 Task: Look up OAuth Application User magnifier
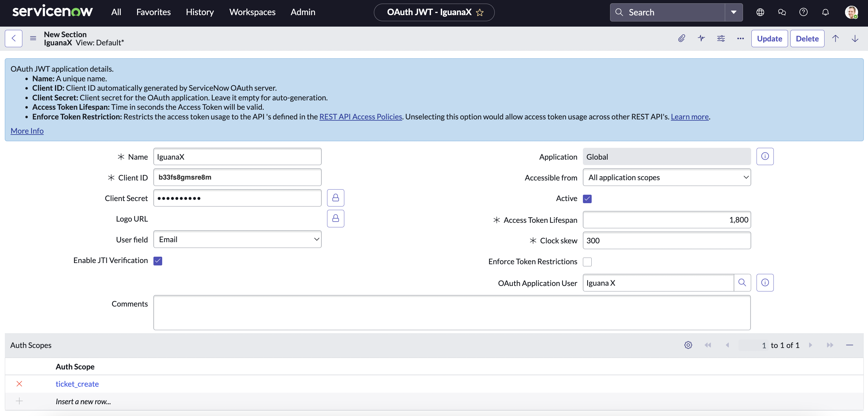pos(742,283)
